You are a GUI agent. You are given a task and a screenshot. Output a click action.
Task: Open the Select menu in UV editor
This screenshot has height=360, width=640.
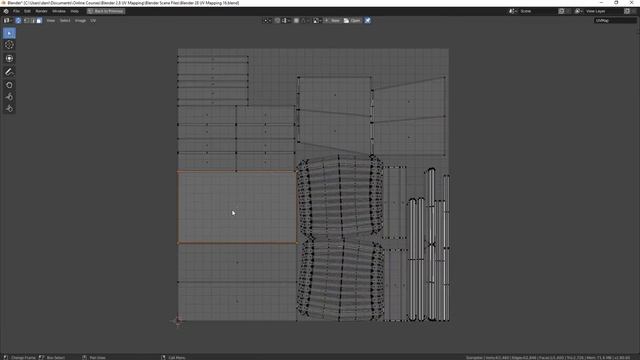tap(65, 20)
